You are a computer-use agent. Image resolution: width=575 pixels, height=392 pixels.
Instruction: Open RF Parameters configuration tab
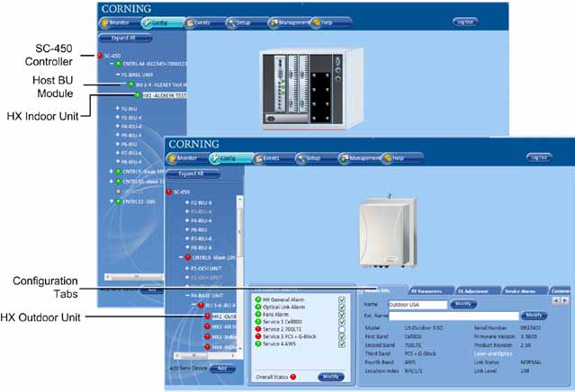pos(431,290)
